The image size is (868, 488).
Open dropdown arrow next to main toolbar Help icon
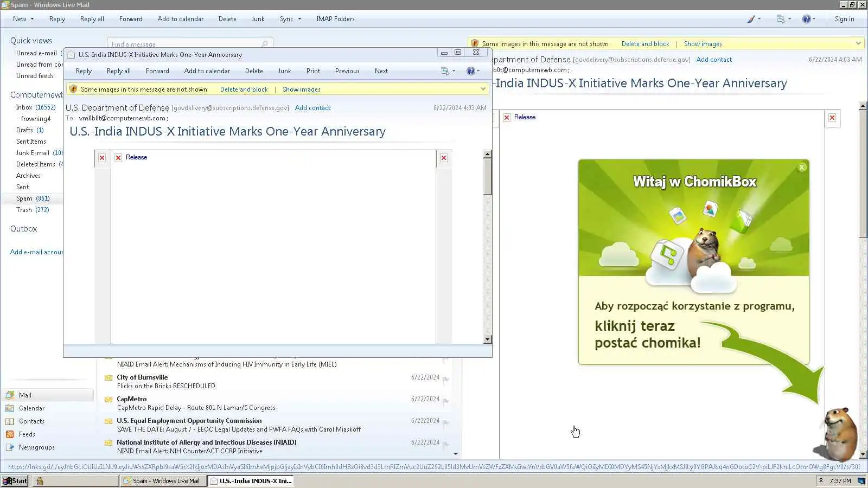[x=814, y=19]
